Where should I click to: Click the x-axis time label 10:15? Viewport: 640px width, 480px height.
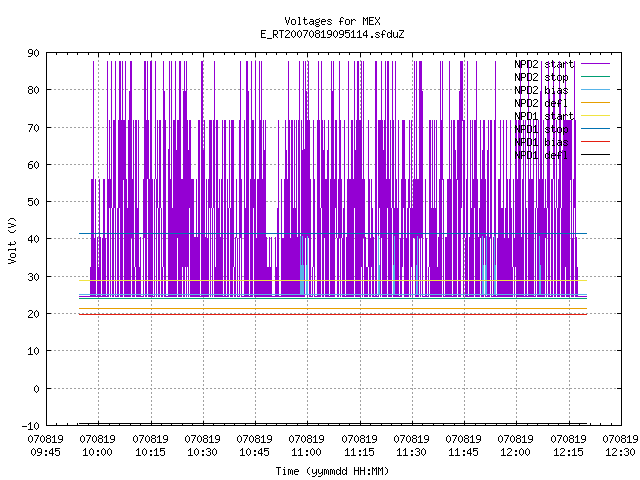coord(150,452)
